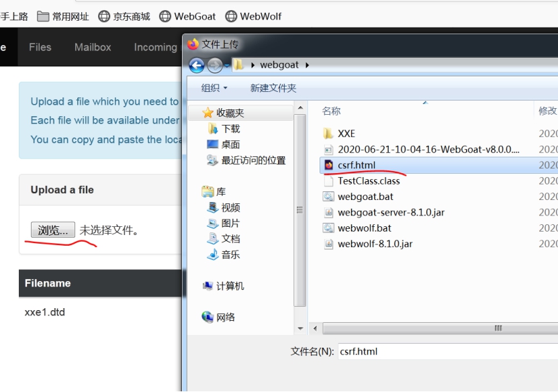This screenshot has width=558, height=392.
Task: Expand arrow before webgoat in address path
Action: 252,65
